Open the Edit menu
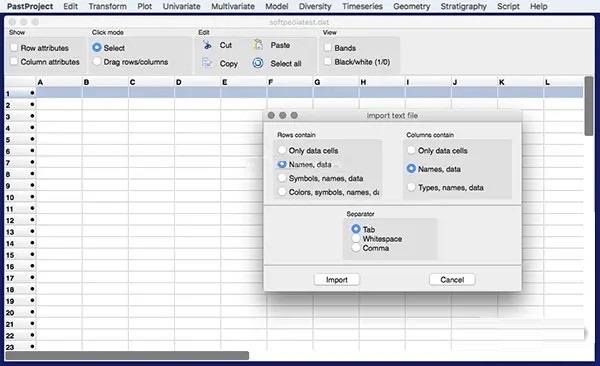This screenshot has height=366, width=600. pos(71,7)
